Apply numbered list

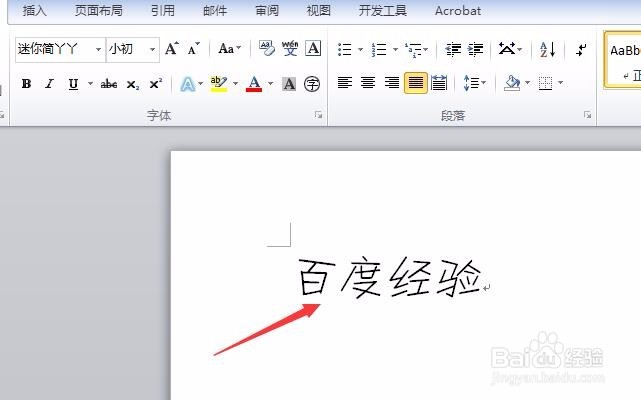click(x=379, y=49)
